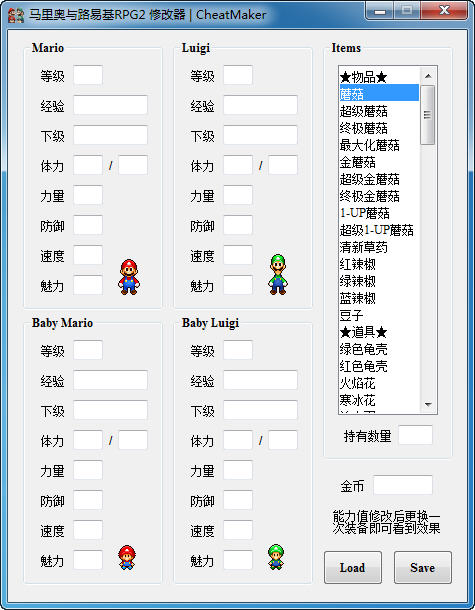Viewport: 475px width, 610px height.
Task: Click Luigi's 魅力 charm field
Action: tap(238, 285)
